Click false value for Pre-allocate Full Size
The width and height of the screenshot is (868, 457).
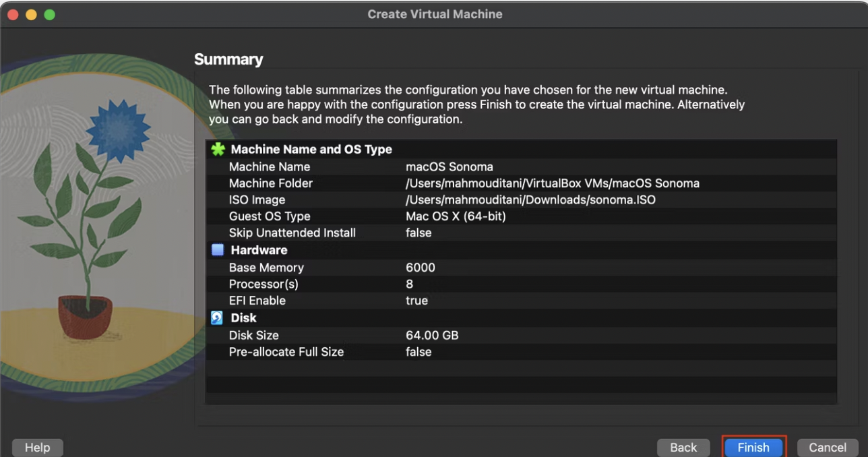418,352
